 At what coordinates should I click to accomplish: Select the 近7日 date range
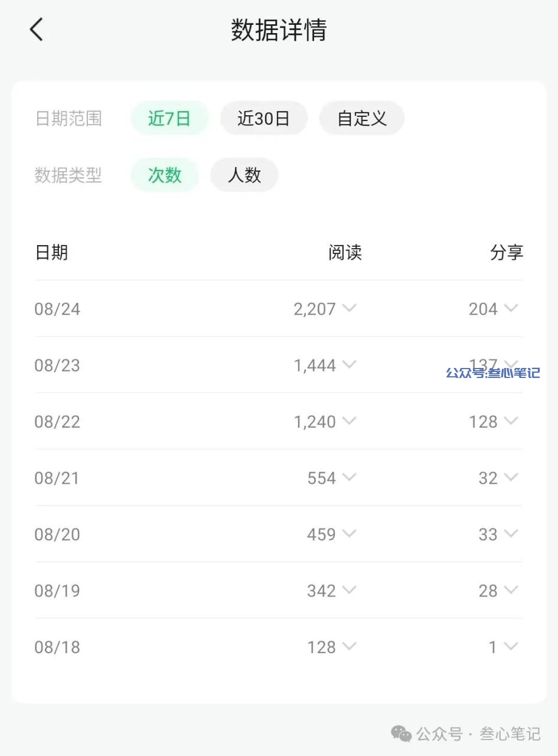169,118
